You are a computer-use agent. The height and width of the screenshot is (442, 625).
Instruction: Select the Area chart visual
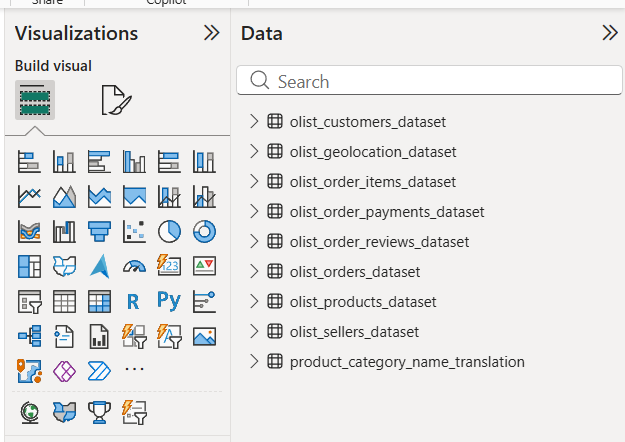point(64,196)
